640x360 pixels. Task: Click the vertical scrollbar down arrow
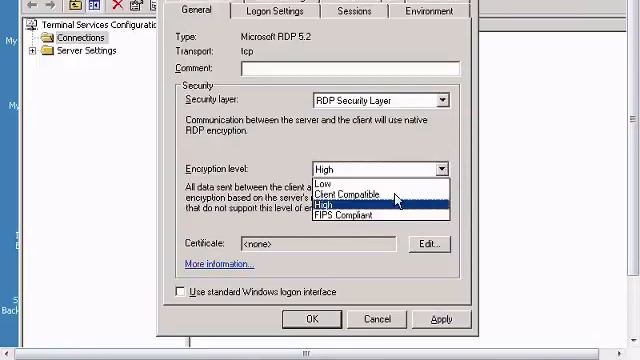coord(633,340)
